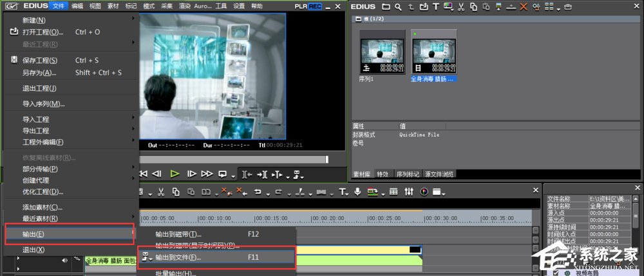Toggle REC mode indicator in player header
This screenshot has height=276, width=644.
click(x=315, y=6)
